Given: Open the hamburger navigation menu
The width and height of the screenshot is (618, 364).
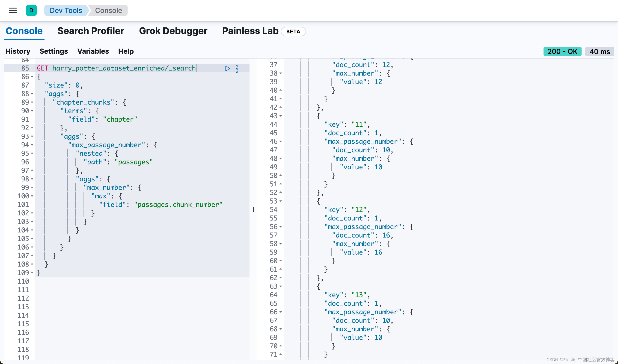Looking at the screenshot, I should [13, 10].
